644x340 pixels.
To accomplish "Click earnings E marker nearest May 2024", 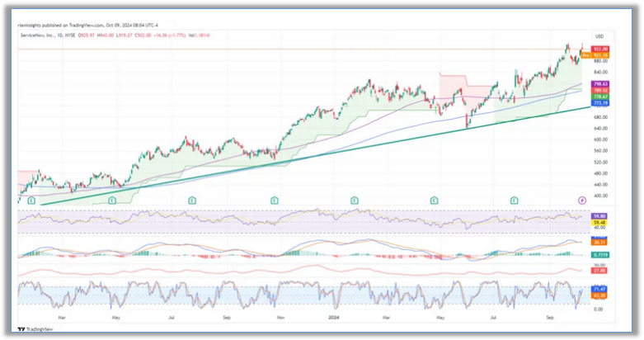I will click(435, 200).
